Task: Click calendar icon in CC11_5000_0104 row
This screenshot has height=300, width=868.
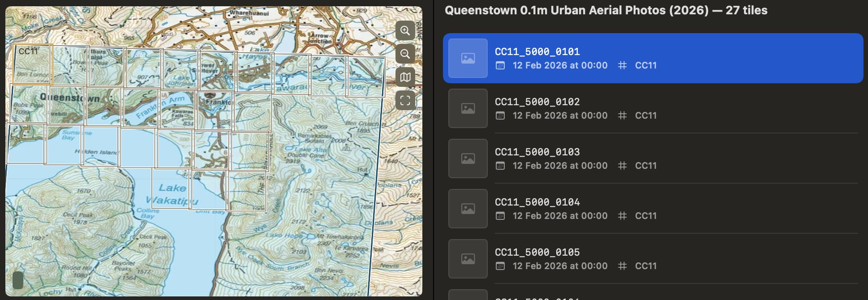Action: (x=500, y=216)
